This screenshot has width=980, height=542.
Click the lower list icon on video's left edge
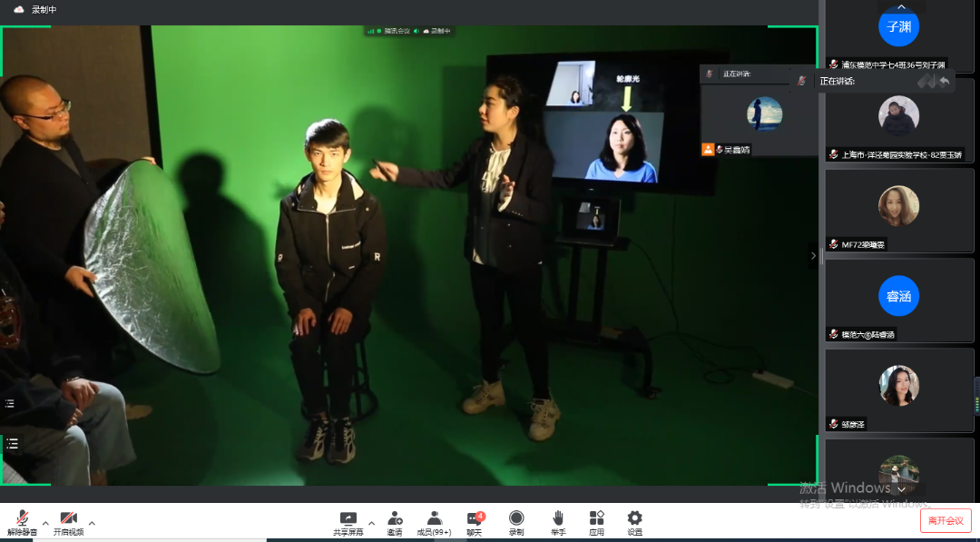pyautogui.click(x=12, y=444)
